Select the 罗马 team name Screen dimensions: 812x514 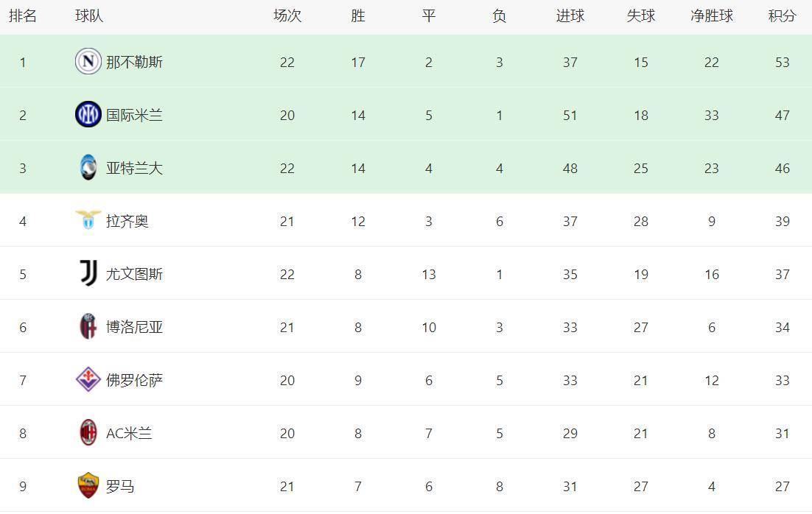coord(120,487)
